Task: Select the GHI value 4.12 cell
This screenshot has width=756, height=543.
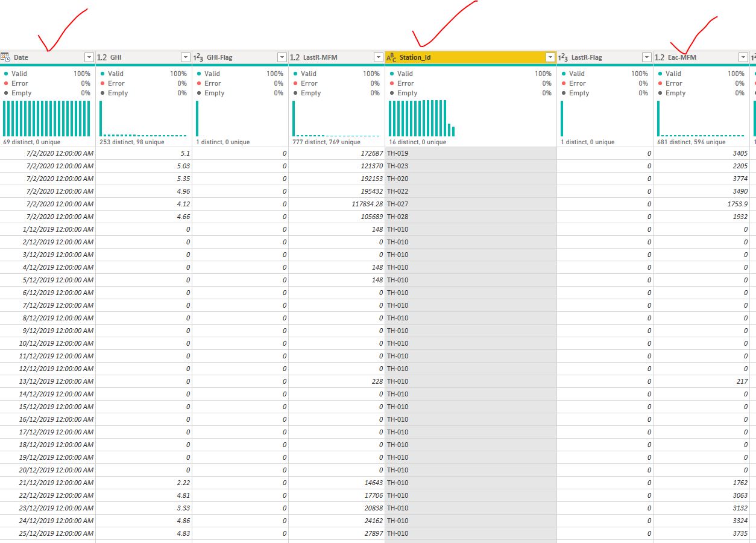Action: 144,204
